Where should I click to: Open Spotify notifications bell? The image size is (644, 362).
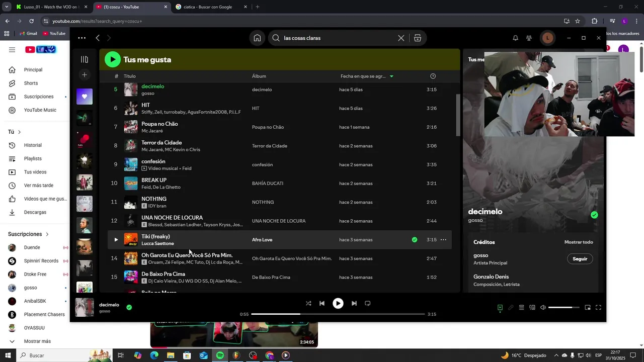pyautogui.click(x=515, y=38)
